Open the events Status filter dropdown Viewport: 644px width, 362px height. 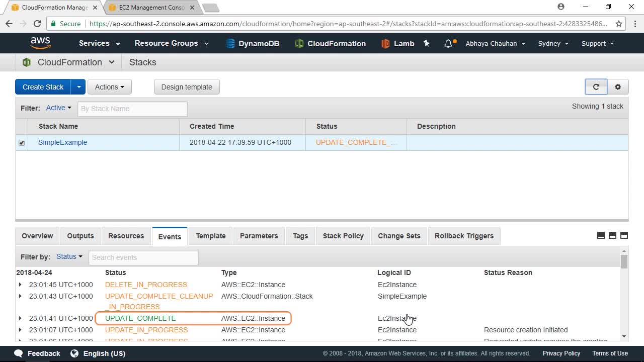point(69,256)
